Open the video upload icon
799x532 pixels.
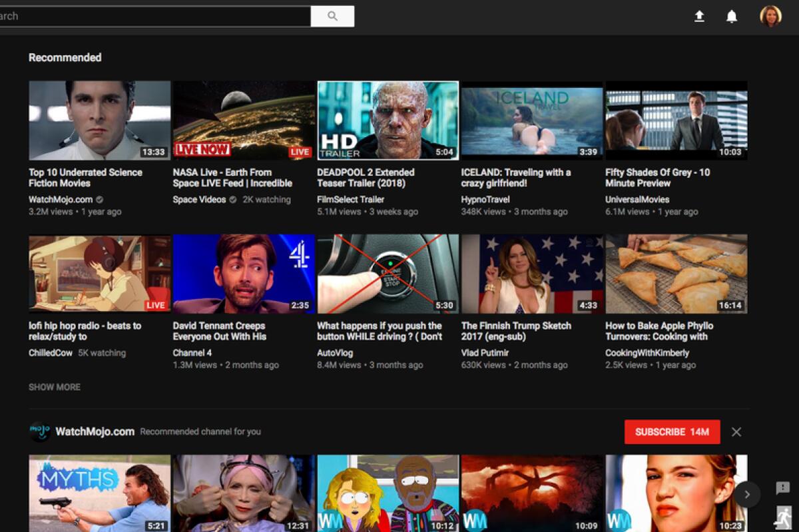pos(699,16)
